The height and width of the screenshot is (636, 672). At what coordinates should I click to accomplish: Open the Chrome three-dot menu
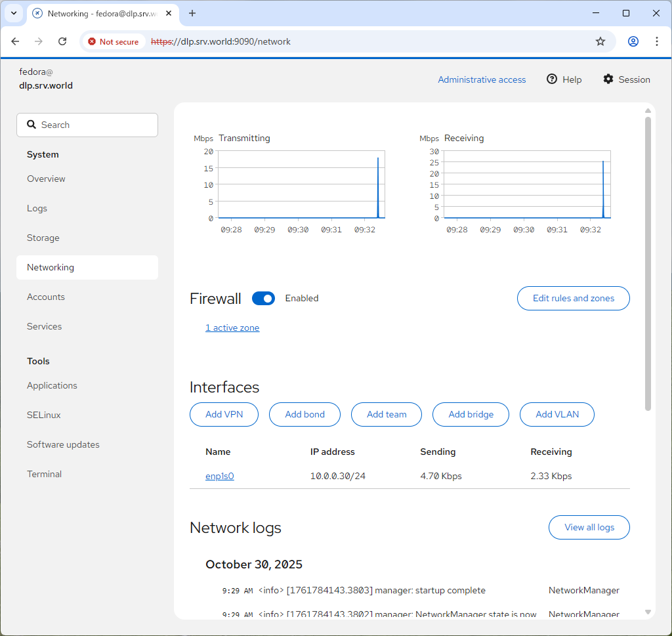pyautogui.click(x=656, y=41)
